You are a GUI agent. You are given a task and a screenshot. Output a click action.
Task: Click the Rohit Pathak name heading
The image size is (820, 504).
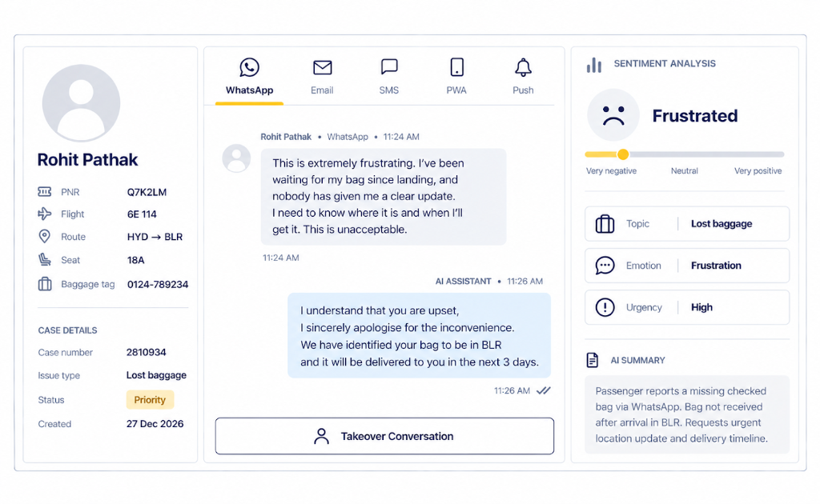(87, 159)
